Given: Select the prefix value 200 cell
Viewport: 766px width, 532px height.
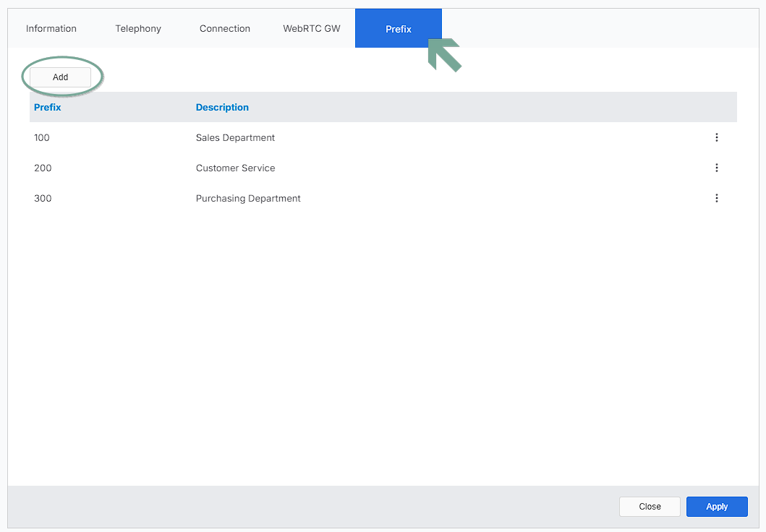Looking at the screenshot, I should (x=43, y=168).
